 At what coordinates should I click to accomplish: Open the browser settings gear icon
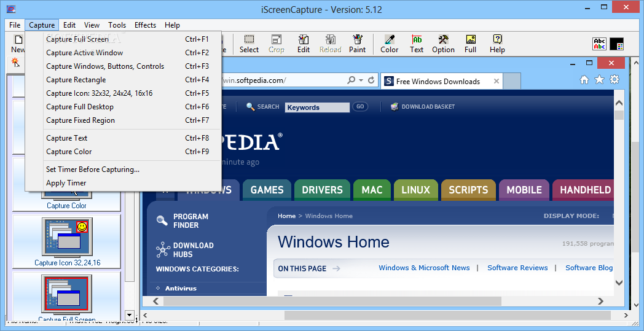615,80
